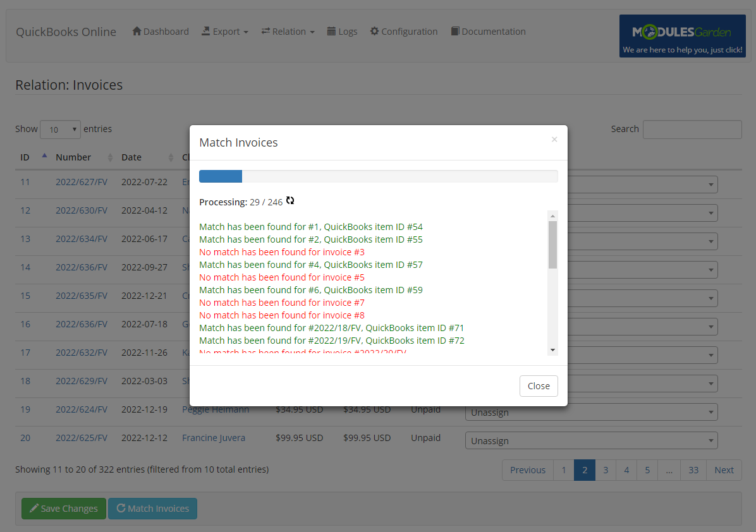Click the Close button in dialog
Screen dimensions: 756x532
[539, 386]
